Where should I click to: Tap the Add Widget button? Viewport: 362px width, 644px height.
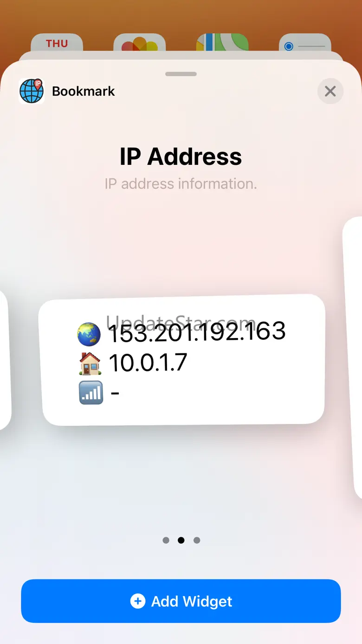pyautogui.click(x=181, y=601)
